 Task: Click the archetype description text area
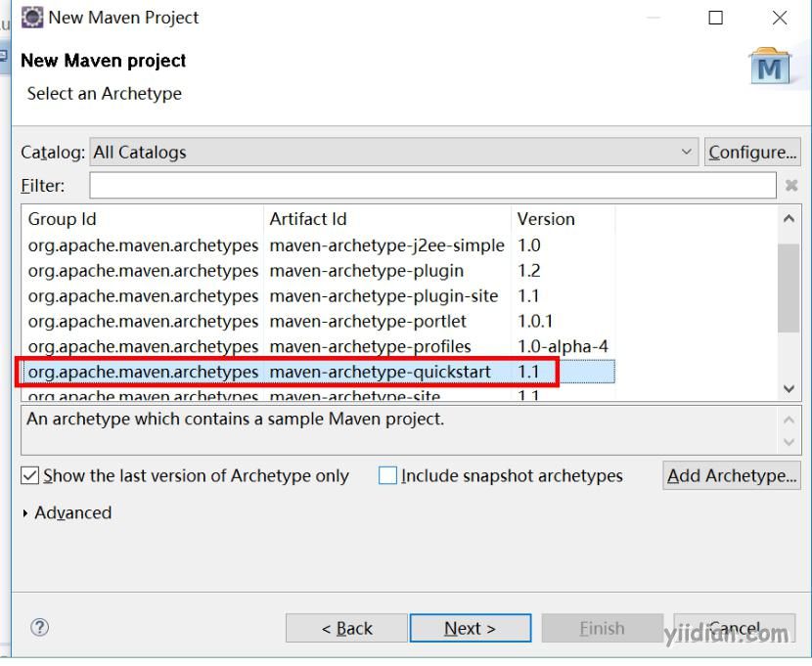(x=399, y=430)
